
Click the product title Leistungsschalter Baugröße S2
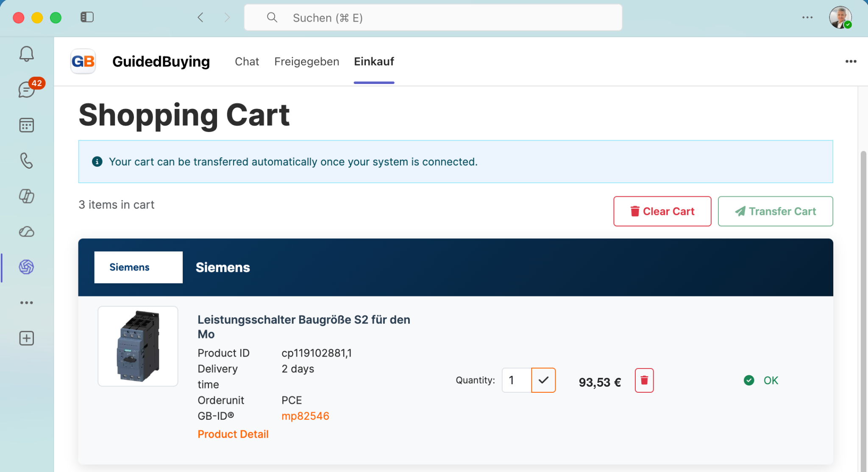304,327
